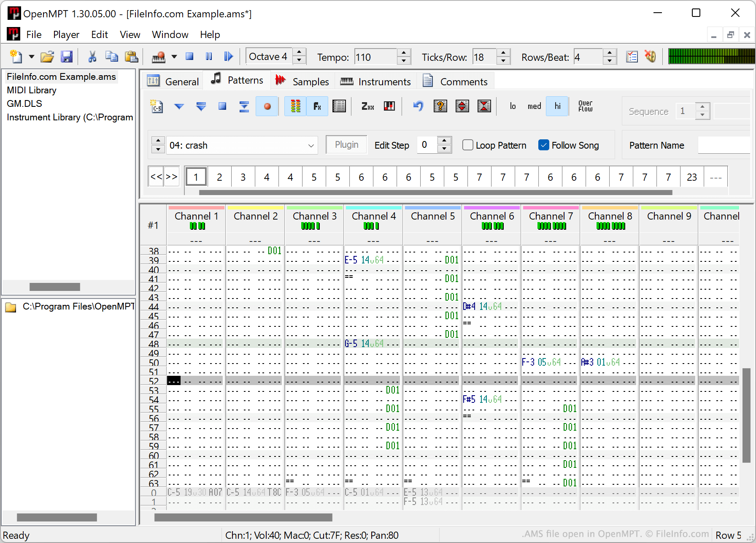Click the New file icon

(16, 57)
